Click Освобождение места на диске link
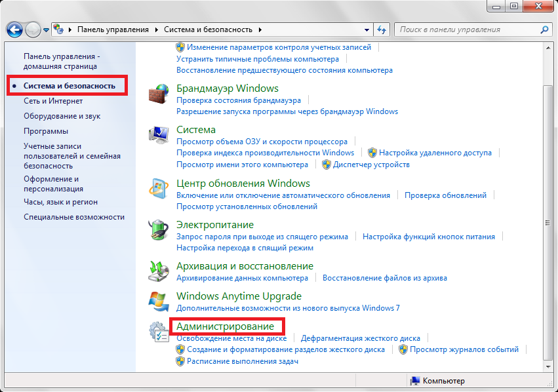The height and width of the screenshot is (392, 558). pyautogui.click(x=231, y=338)
